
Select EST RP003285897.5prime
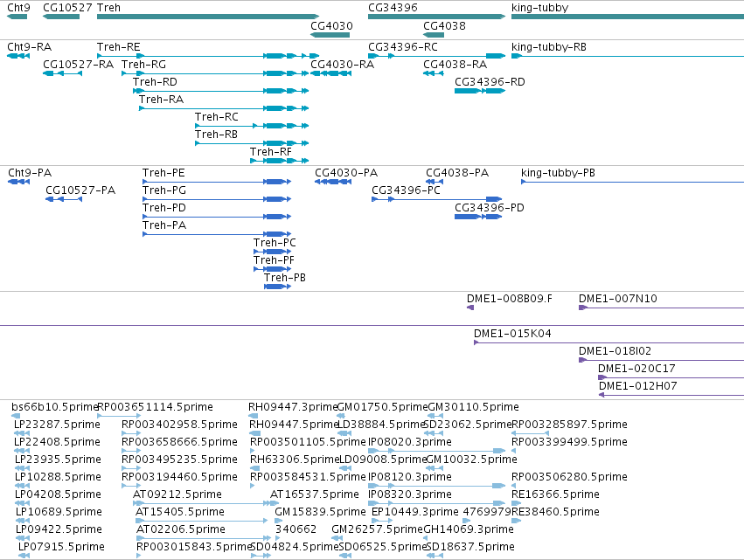pos(531,433)
